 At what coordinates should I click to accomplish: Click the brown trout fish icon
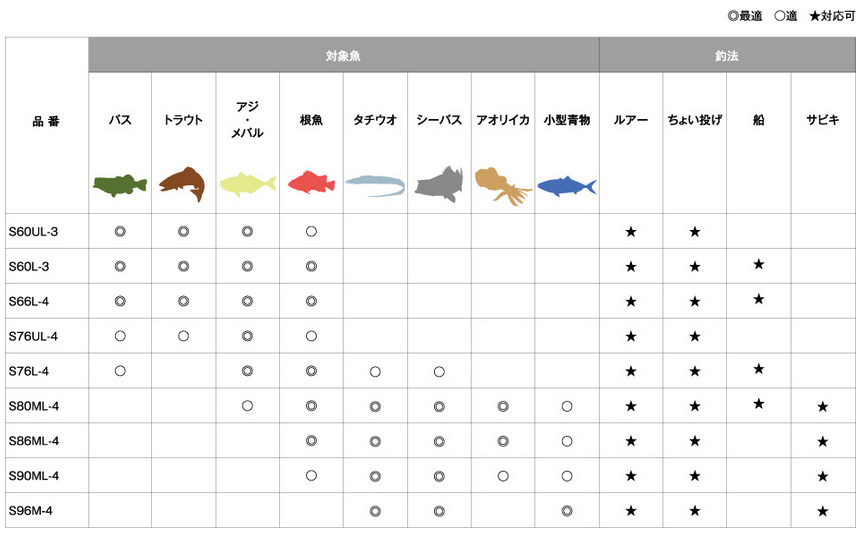coord(183,184)
